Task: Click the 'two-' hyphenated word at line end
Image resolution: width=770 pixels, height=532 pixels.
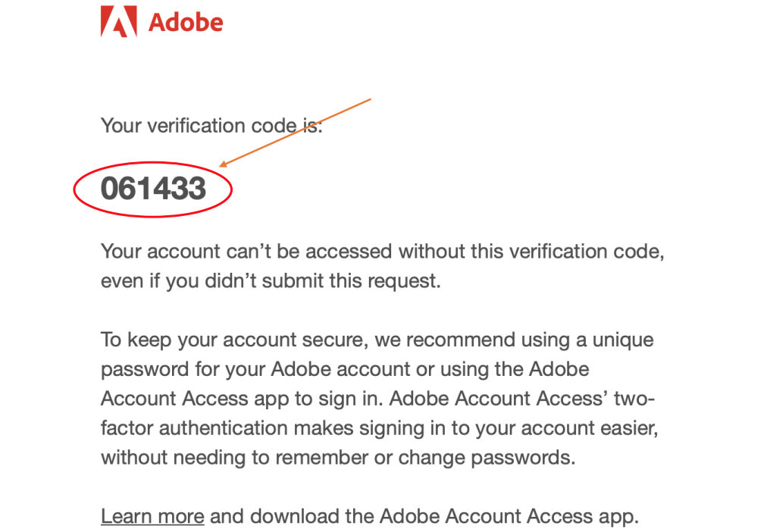Action: click(x=634, y=399)
